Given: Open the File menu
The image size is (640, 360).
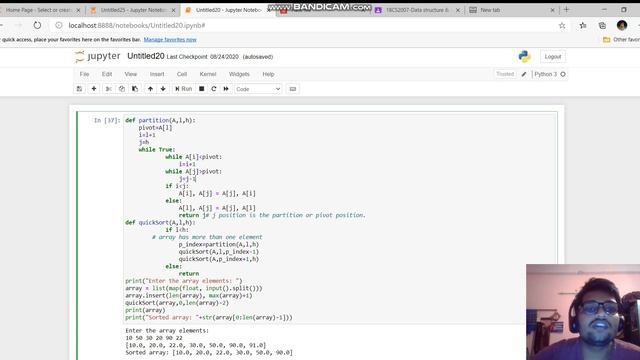Looking at the screenshot, I should [x=84, y=74].
